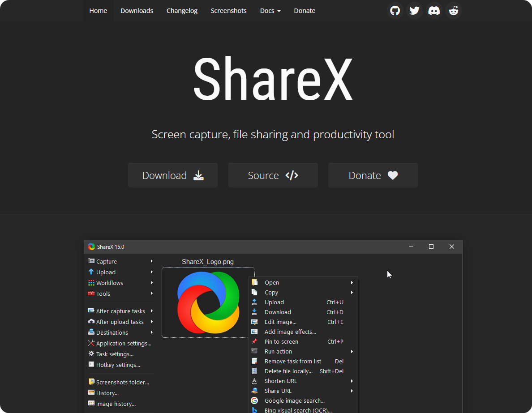Click the Share URL icon in context menu
The height and width of the screenshot is (413, 532).
tap(254, 391)
